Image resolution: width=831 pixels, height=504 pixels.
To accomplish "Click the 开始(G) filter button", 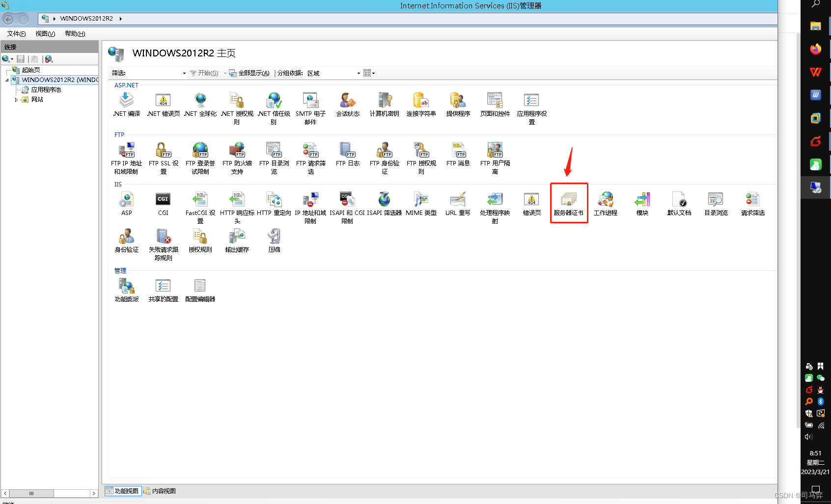I will [204, 73].
